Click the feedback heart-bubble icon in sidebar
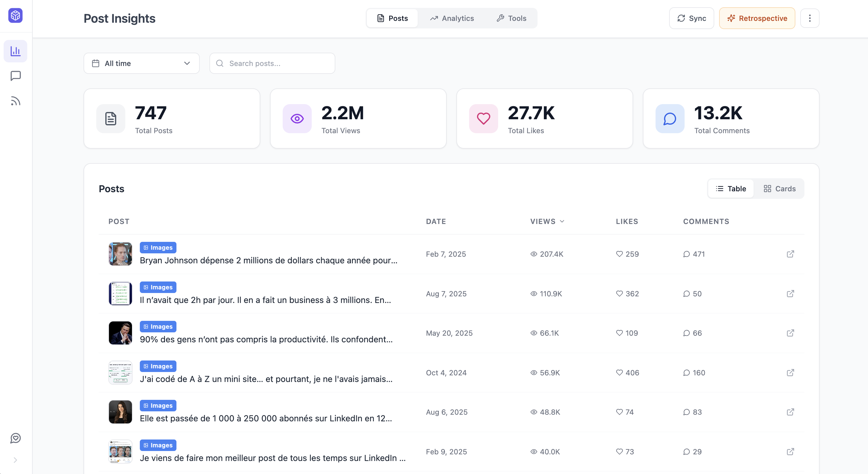This screenshot has width=868, height=474. pos(15,438)
